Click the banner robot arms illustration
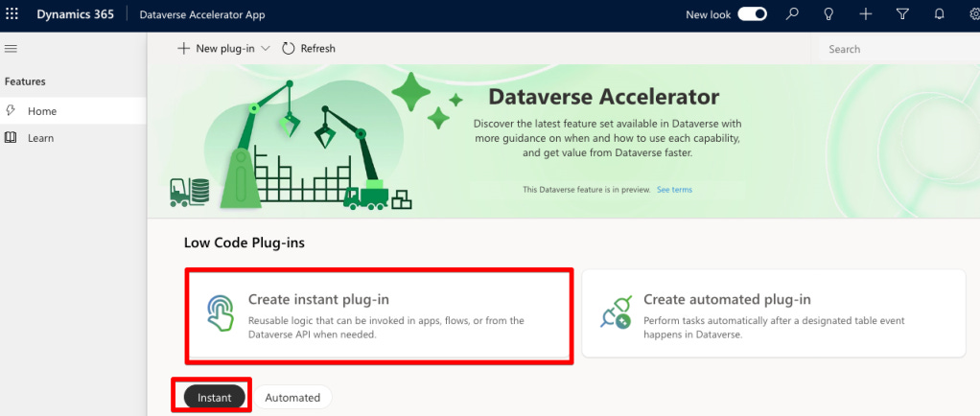Screen dimensions: 980x416 (x=291, y=145)
